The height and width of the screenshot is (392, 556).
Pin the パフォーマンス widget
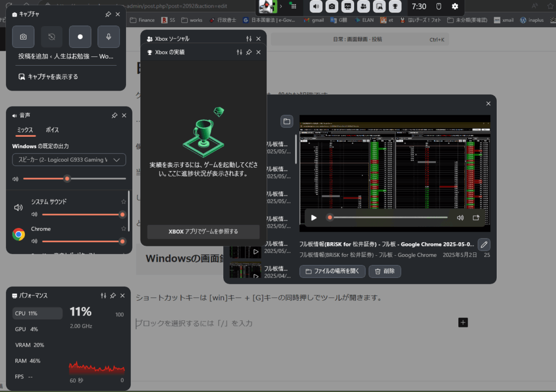click(x=113, y=295)
